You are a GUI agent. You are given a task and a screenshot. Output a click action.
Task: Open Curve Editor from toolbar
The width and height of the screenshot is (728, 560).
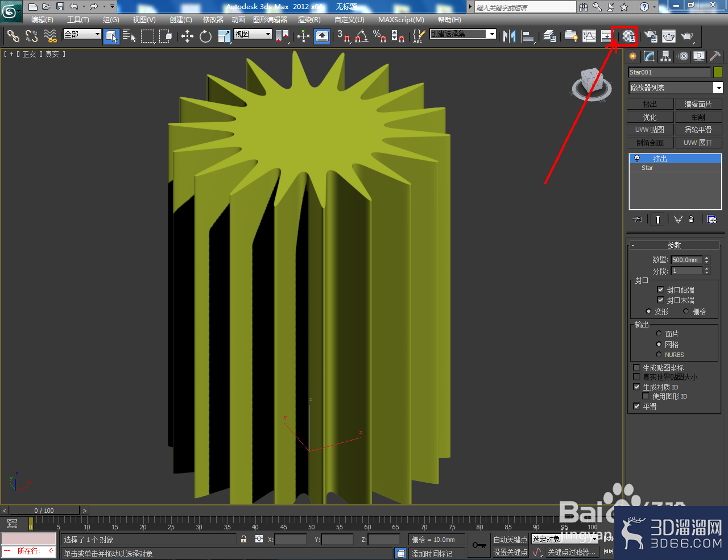coord(590,36)
